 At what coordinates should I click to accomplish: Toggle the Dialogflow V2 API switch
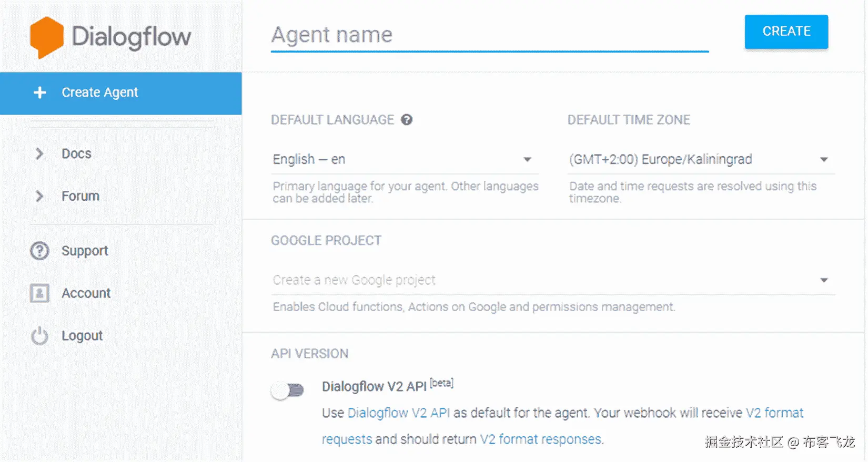pyautogui.click(x=288, y=390)
